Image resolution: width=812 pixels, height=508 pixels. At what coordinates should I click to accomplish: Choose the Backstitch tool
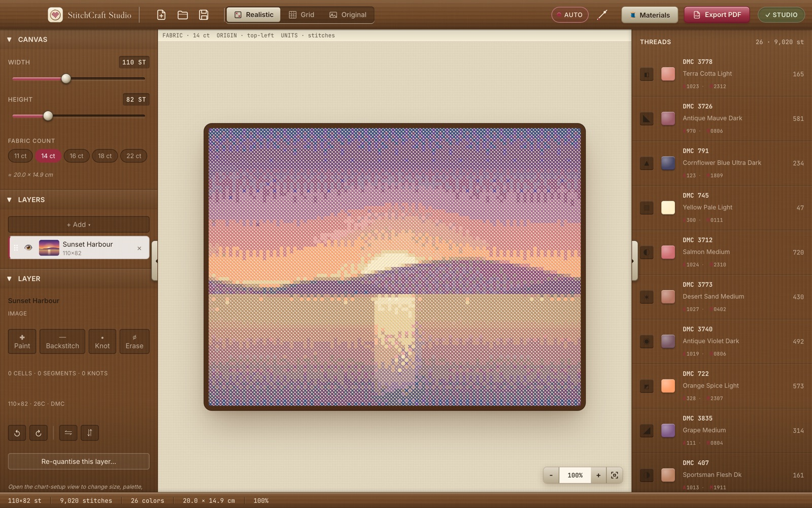tap(62, 341)
